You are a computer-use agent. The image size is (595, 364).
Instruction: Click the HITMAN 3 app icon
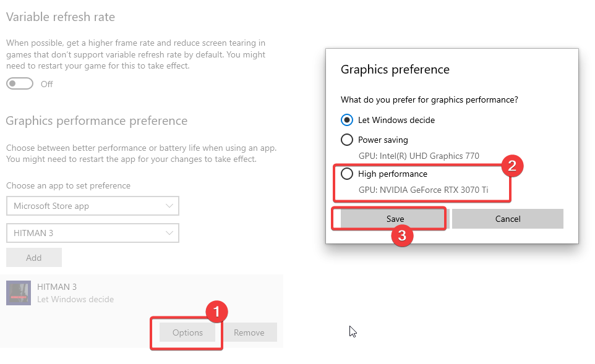(18, 293)
